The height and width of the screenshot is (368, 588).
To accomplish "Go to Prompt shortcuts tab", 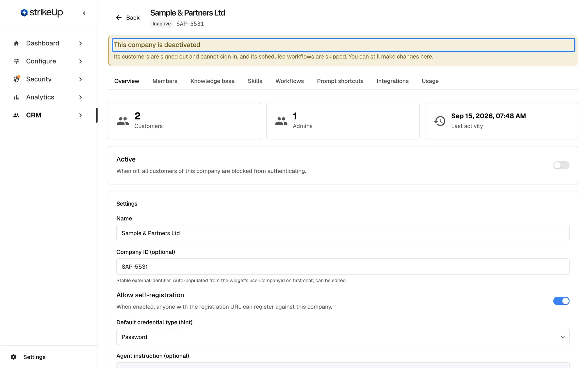I will pyautogui.click(x=340, y=81).
